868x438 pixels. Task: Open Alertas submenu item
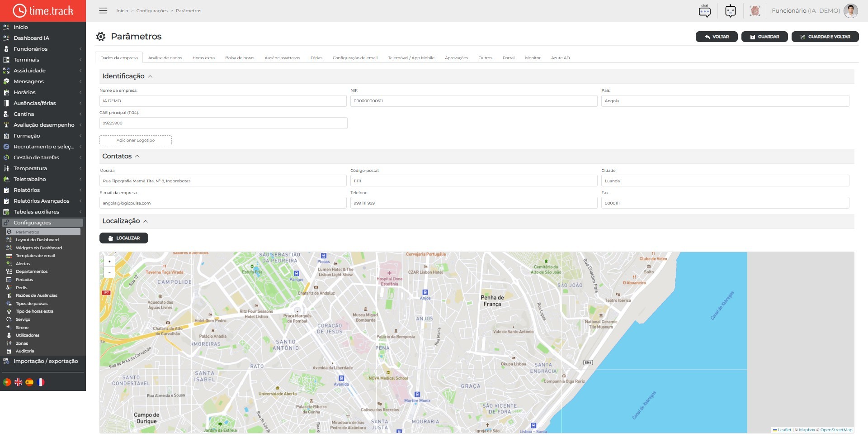click(23, 264)
